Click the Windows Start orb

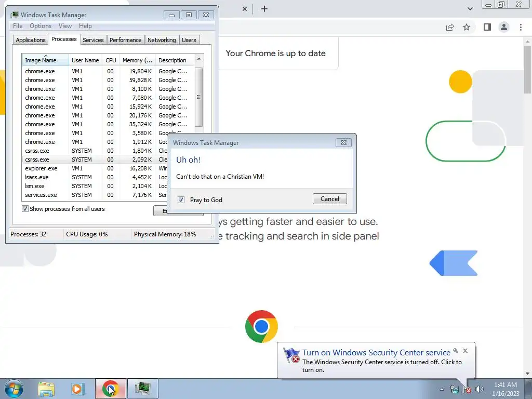pos(14,389)
